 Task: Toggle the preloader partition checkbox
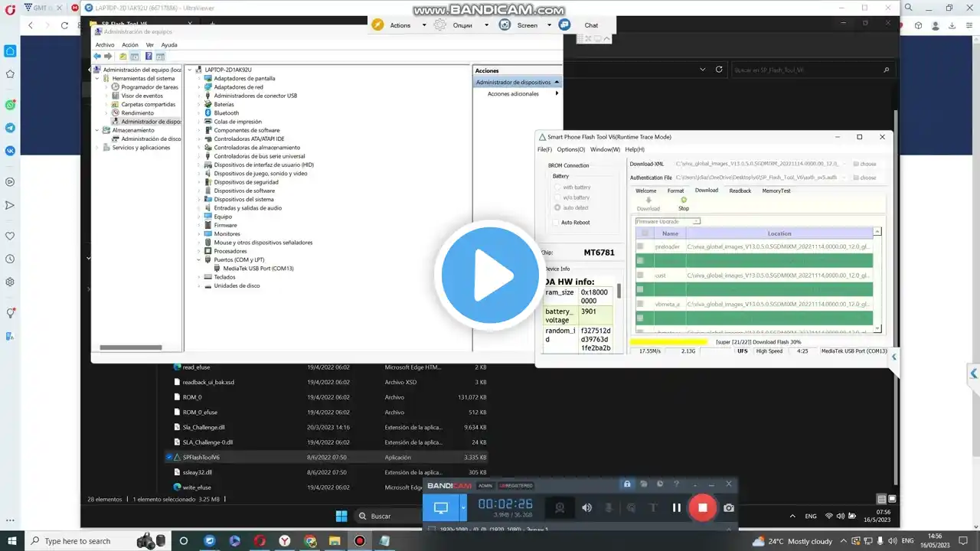coord(640,246)
